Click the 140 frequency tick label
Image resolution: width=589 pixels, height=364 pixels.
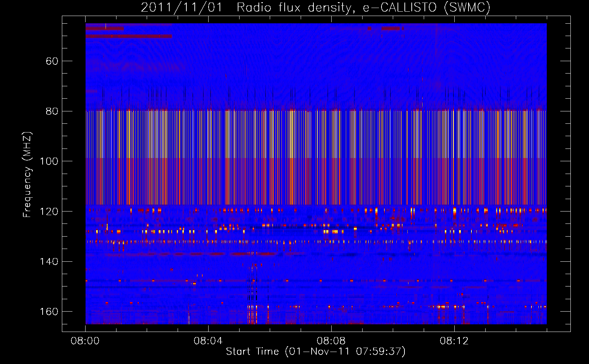[x=49, y=262]
